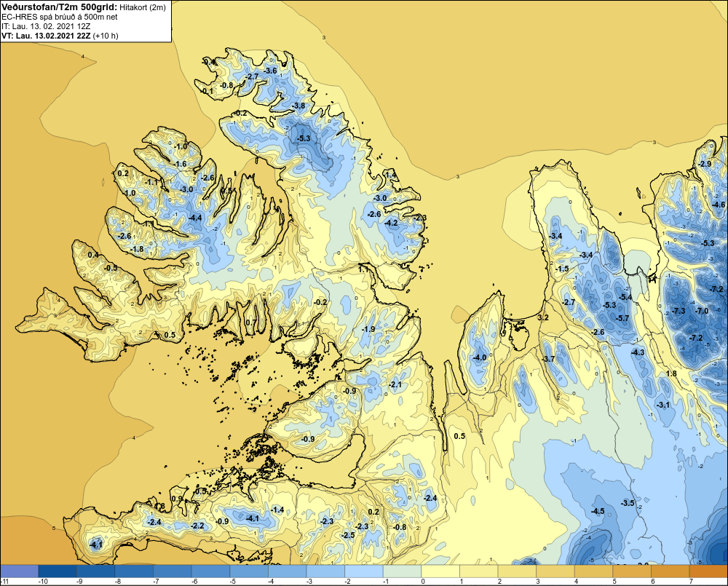
Task: Choose the legend swatch between 3 and 4
Action: [555, 571]
